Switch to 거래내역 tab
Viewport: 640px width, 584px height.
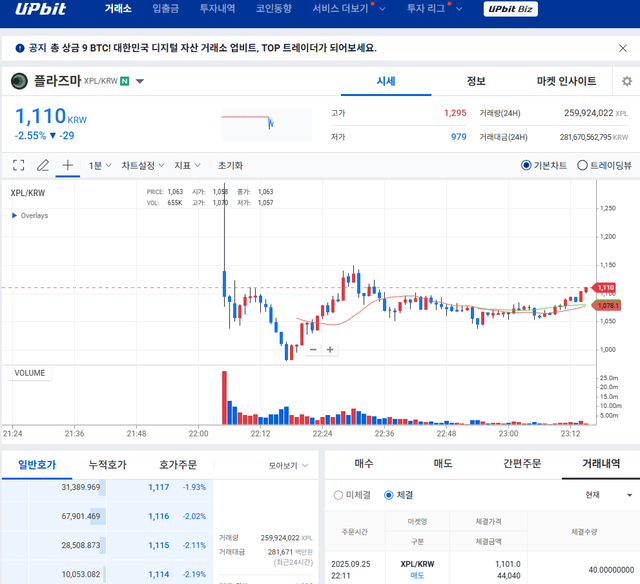click(601, 464)
